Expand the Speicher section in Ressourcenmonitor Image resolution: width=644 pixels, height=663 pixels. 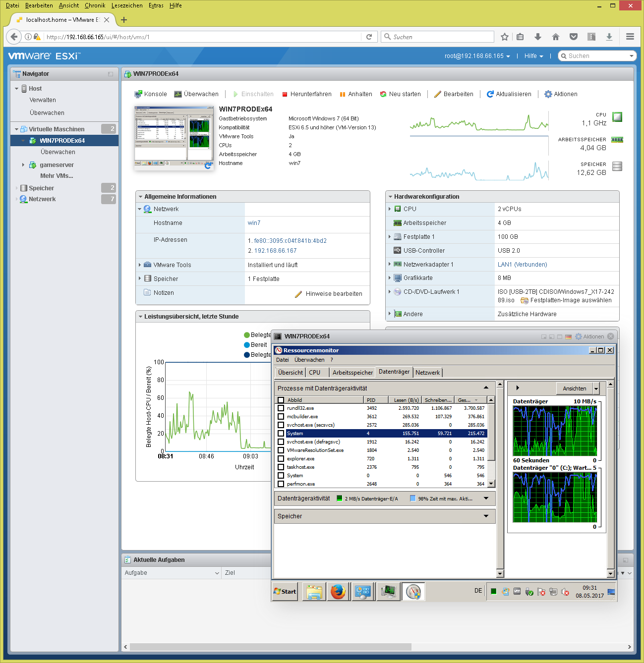(x=486, y=516)
